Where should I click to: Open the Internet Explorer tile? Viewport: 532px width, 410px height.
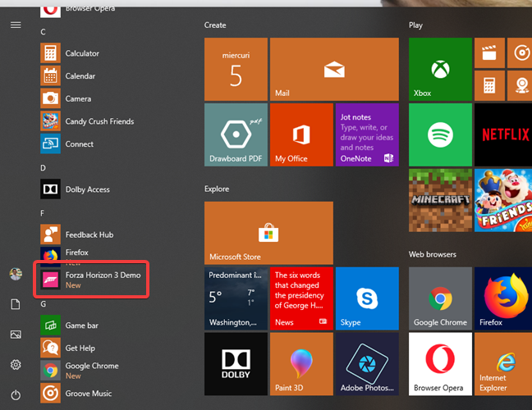pos(503,363)
